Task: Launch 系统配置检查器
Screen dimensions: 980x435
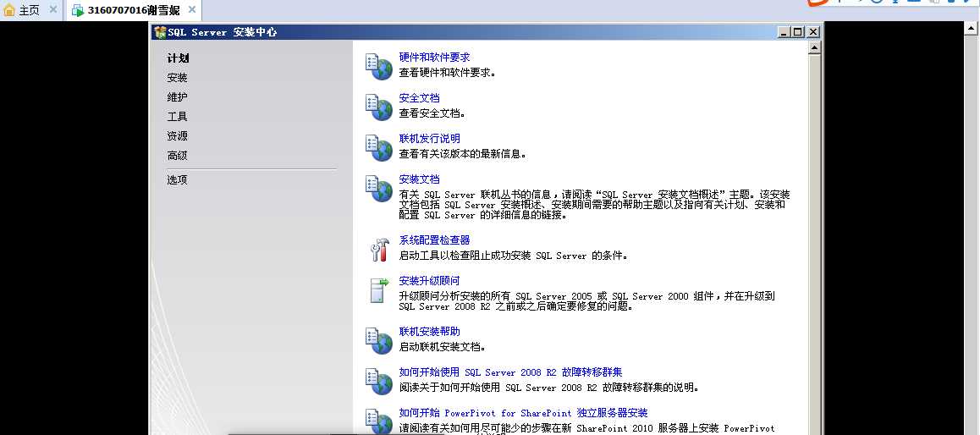Action: pyautogui.click(x=434, y=240)
